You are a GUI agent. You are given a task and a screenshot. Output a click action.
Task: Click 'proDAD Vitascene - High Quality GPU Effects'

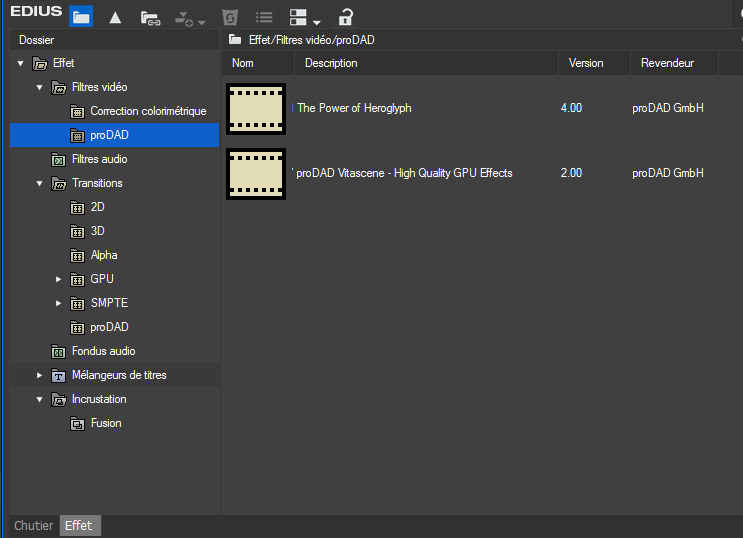coord(404,173)
